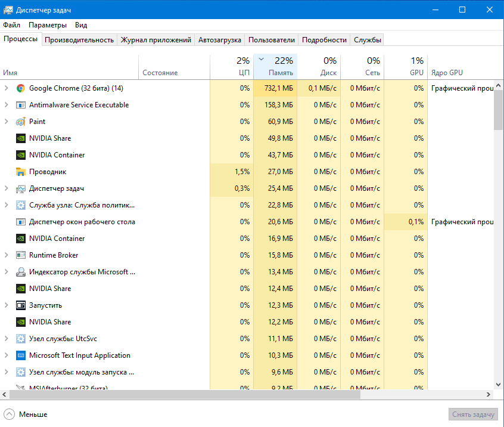
Task: Click the horizontal scrollbar left arrow
Action: 4,395
